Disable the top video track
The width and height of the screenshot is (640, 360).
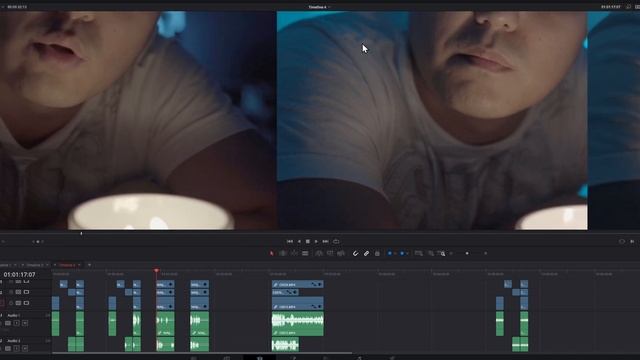26,282
